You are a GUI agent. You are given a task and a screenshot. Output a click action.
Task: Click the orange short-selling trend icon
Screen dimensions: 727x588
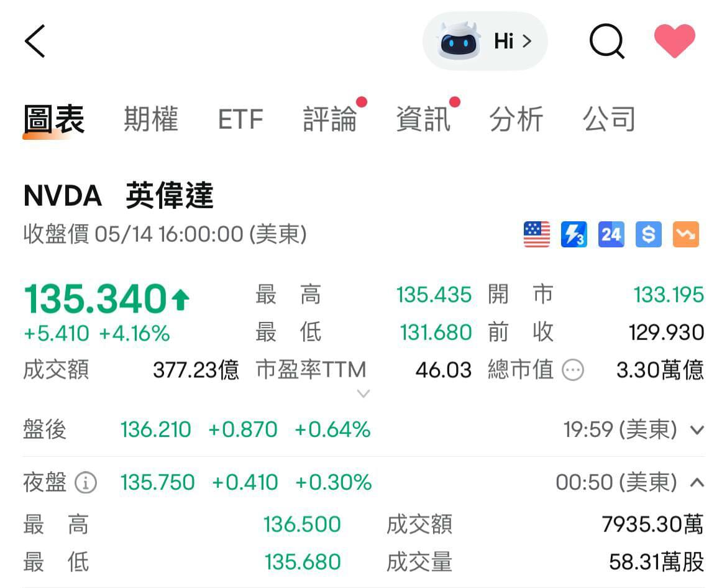click(685, 234)
